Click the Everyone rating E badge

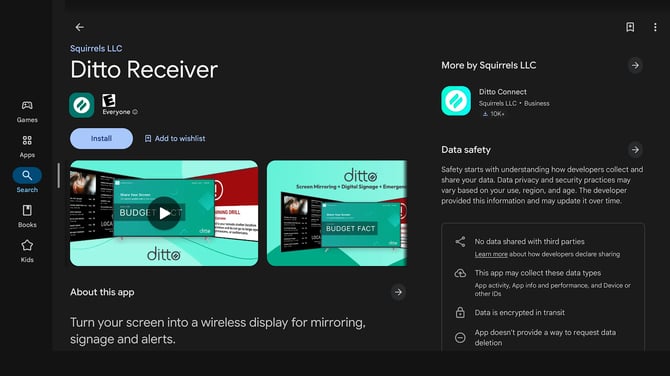click(x=109, y=100)
